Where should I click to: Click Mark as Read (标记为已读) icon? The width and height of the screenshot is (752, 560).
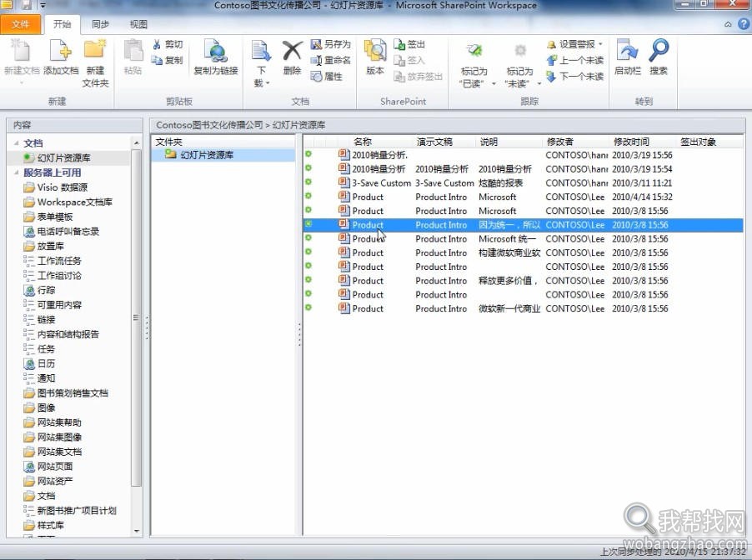tap(474, 51)
